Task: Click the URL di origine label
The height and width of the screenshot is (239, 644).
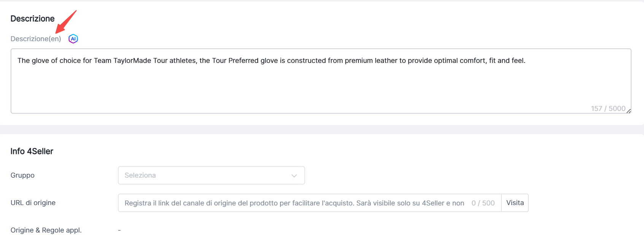Action: [x=33, y=203]
